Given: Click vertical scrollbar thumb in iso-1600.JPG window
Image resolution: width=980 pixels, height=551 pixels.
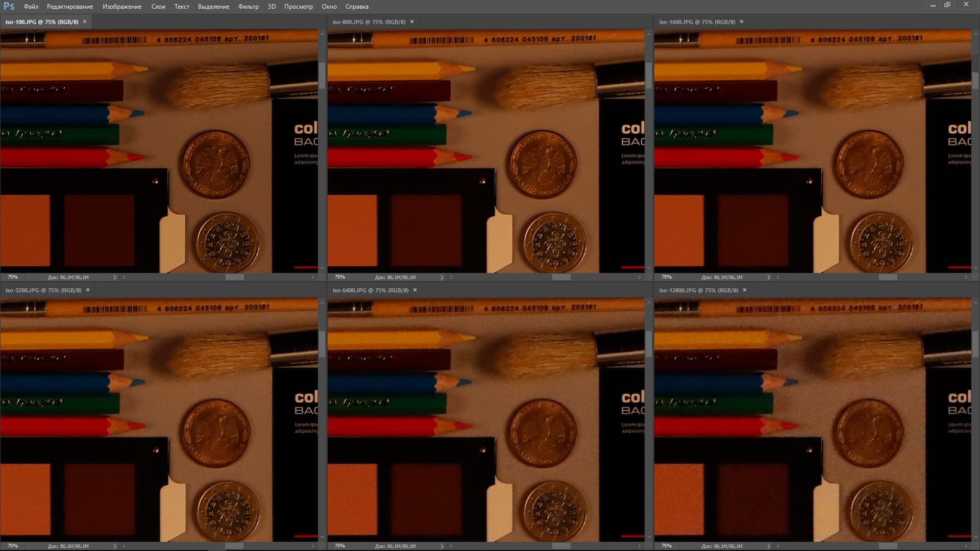Looking at the screenshot, I should 975,80.
